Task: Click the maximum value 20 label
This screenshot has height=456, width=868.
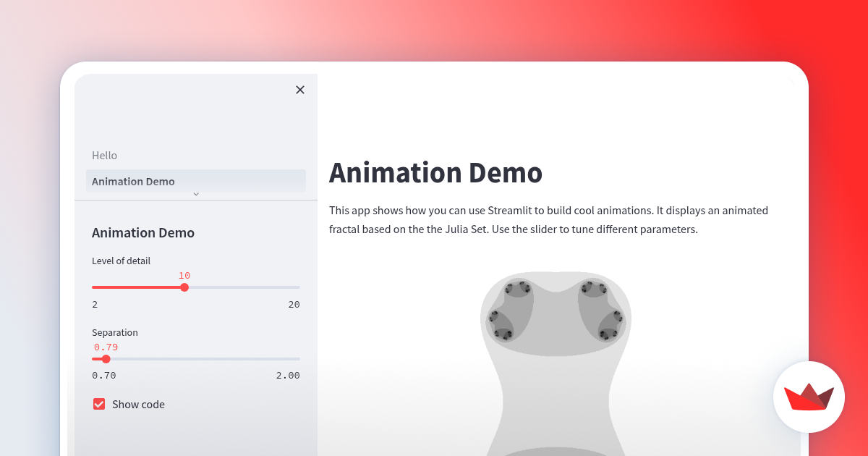Action: click(294, 304)
